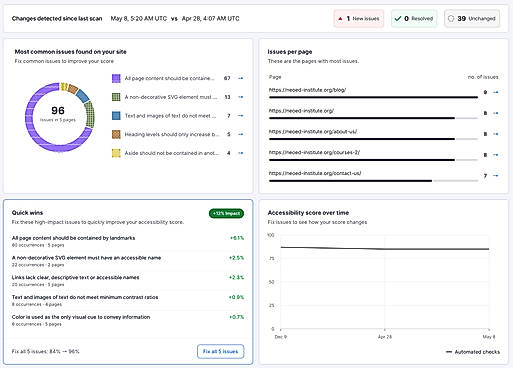
Task: Click the circle icon beside 39 Unchanged
Action: 451,19
